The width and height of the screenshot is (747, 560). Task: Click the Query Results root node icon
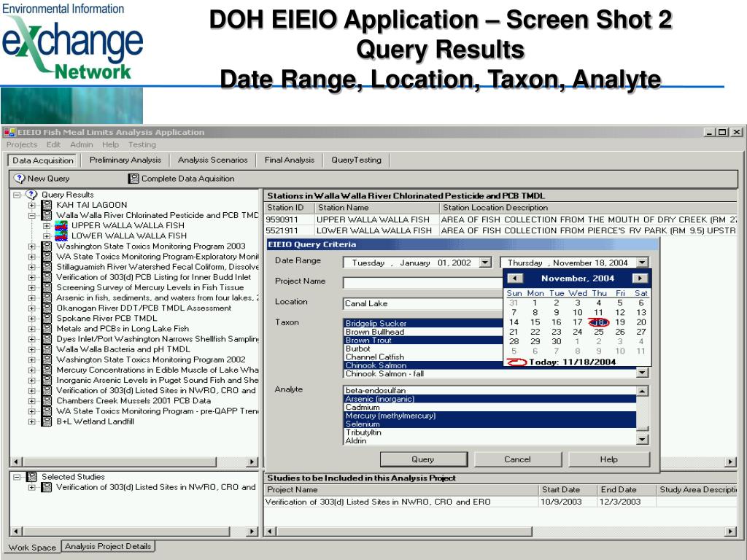coord(31,195)
